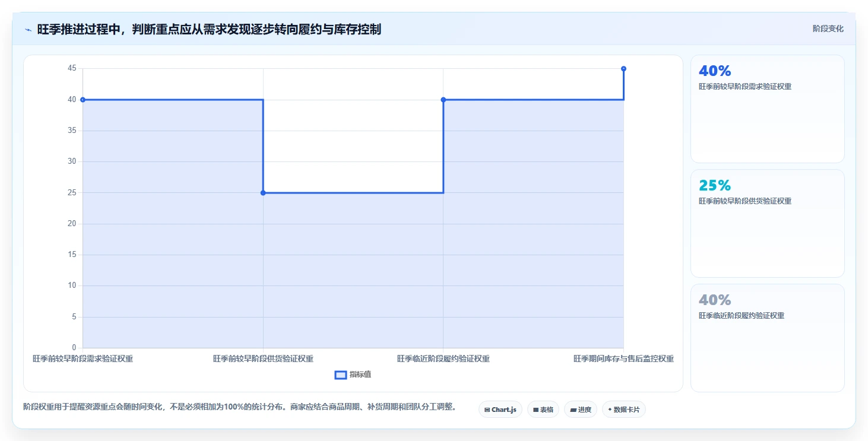Open the blue 40% card 旺季前较早阶段需求验证权重

pos(767,109)
